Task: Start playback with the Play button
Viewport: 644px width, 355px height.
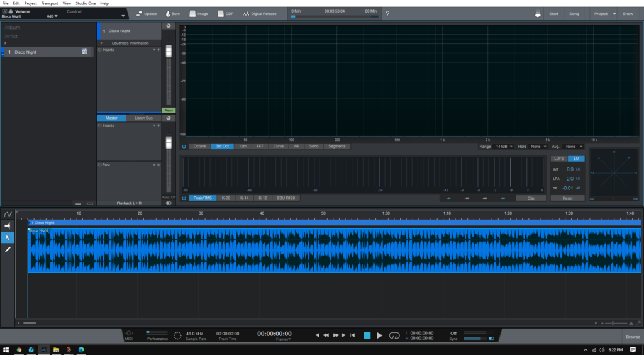Action: [379, 335]
